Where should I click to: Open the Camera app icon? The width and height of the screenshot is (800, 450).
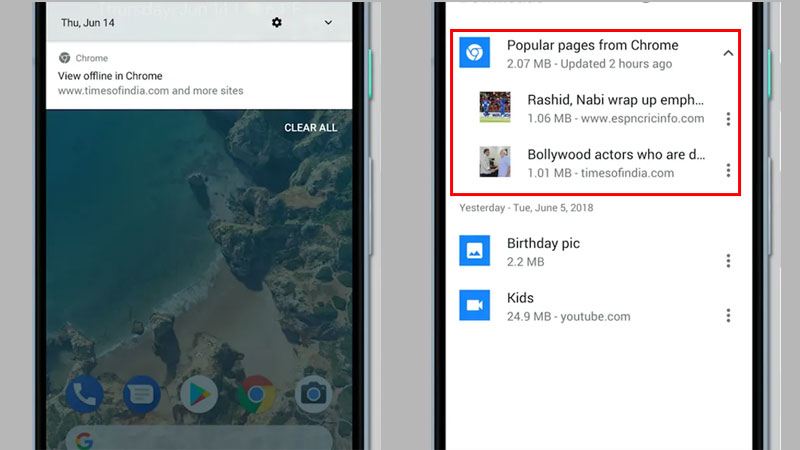pyautogui.click(x=314, y=394)
